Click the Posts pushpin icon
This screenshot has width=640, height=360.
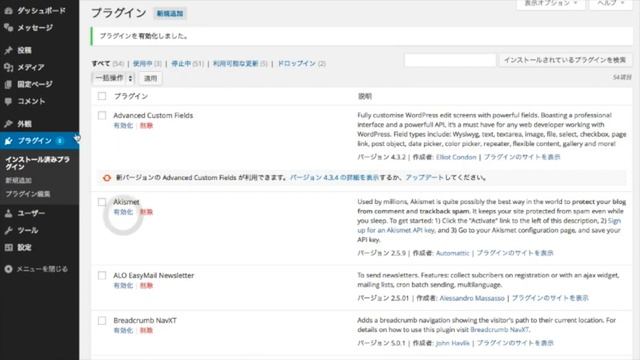(8, 50)
